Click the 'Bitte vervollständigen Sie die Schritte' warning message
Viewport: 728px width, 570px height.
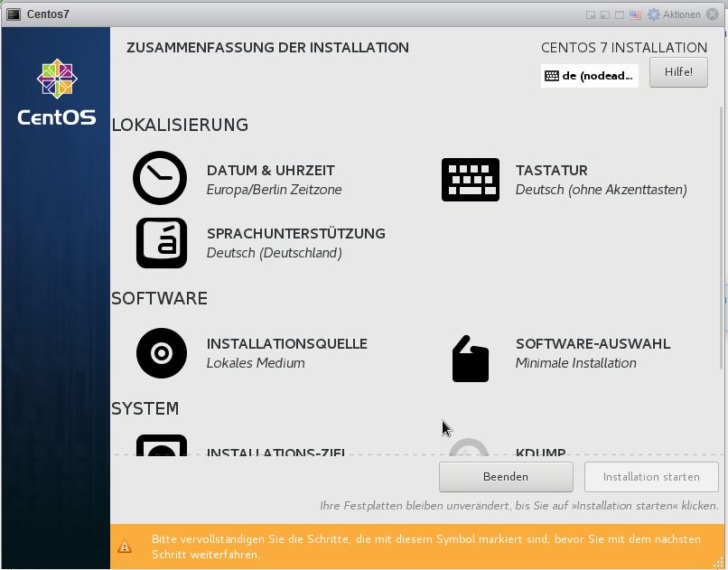[x=426, y=547]
